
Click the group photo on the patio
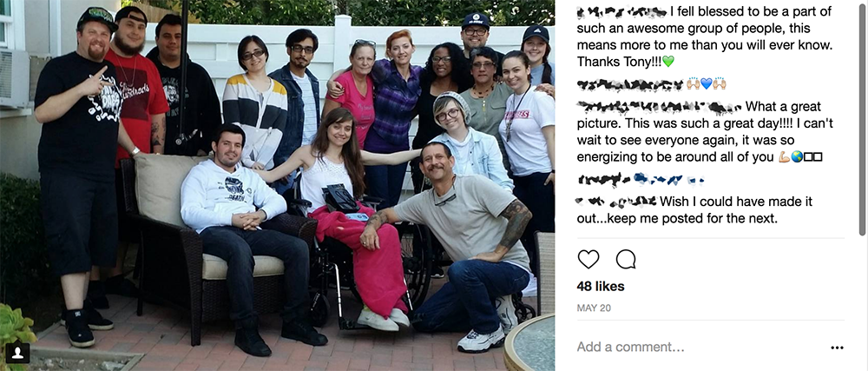coord(278,186)
